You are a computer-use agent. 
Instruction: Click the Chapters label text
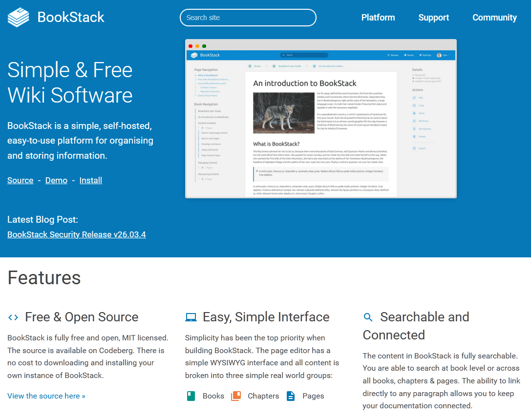tap(263, 396)
